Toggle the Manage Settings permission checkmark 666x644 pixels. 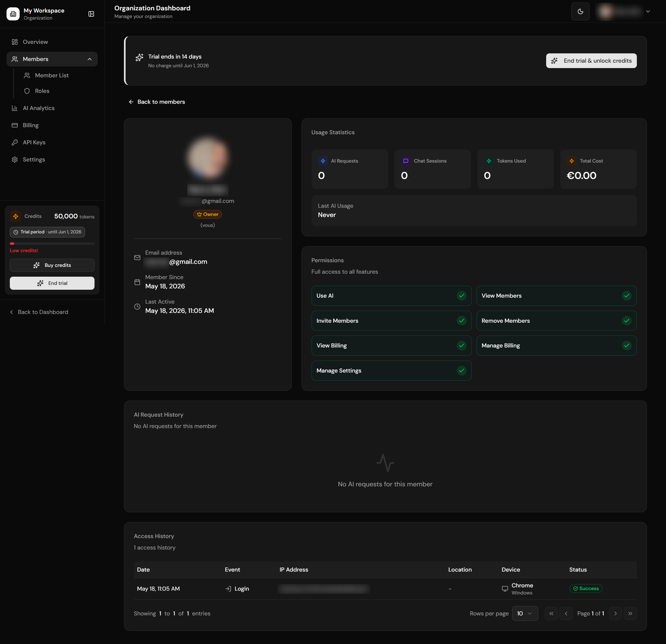click(x=461, y=371)
